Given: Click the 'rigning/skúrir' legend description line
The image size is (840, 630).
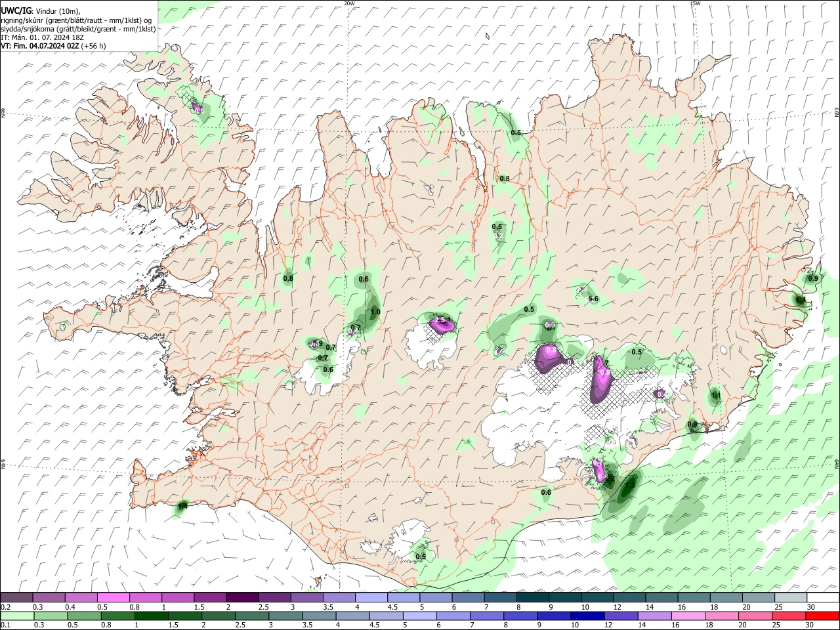Looking at the screenshot, I should 76,20.
